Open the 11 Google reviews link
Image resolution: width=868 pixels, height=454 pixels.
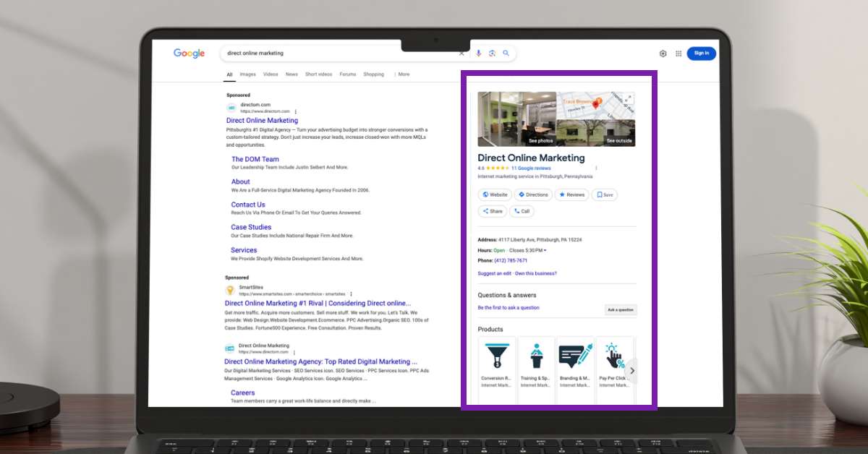[x=532, y=166]
